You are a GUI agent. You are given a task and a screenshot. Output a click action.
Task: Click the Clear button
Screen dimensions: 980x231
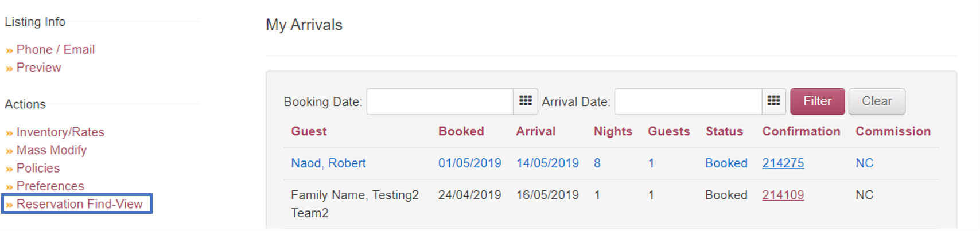[877, 101]
